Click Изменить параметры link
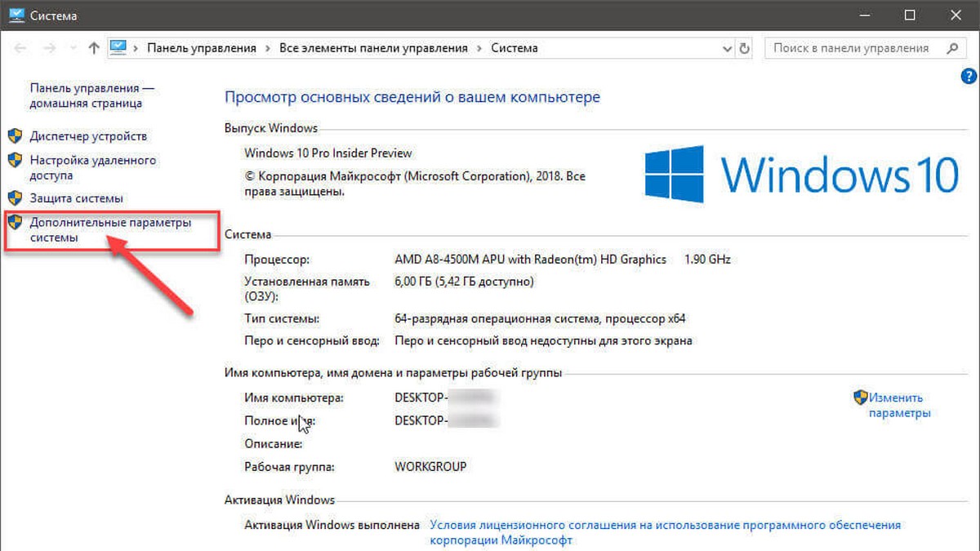 [x=899, y=405]
